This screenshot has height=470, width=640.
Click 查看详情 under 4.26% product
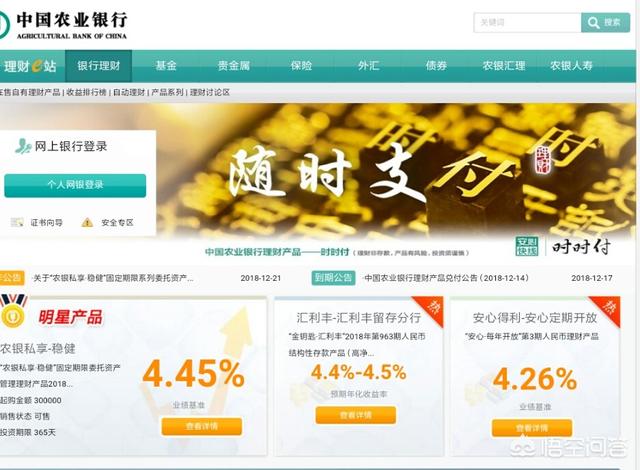click(x=532, y=428)
